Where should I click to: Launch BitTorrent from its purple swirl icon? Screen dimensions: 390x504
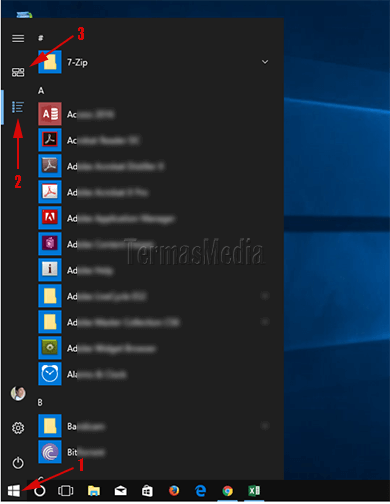pos(50,452)
